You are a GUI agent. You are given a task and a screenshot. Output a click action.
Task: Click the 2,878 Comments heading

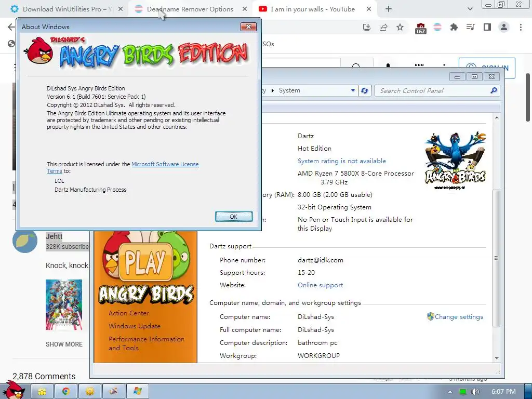[x=44, y=376]
